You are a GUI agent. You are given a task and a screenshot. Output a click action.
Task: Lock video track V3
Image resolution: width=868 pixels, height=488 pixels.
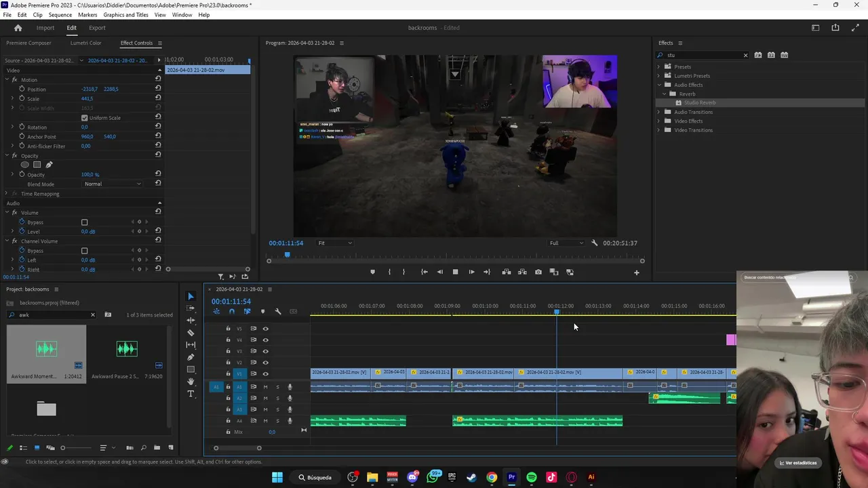coord(228,351)
